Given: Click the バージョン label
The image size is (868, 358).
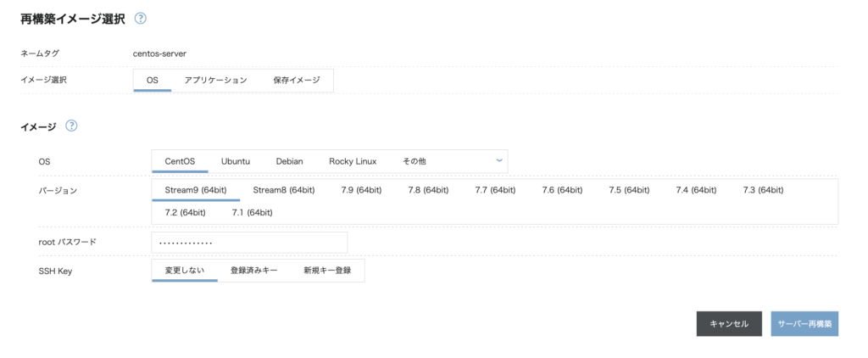Looking at the screenshot, I should click(58, 191).
